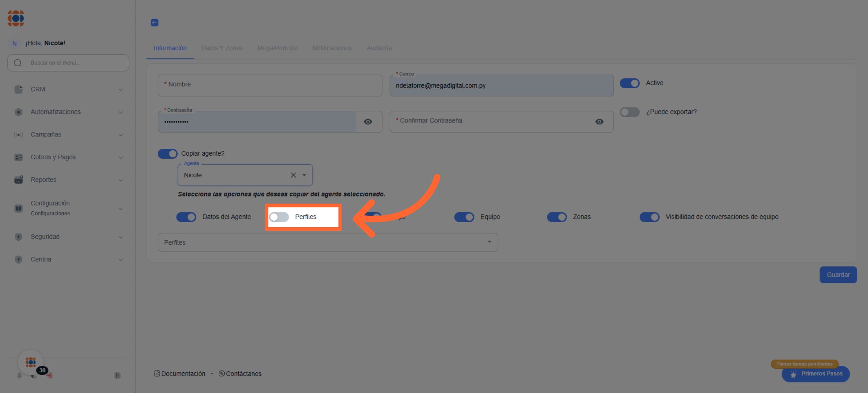The image size is (868, 393).
Task: Collapse the sidebar with the collapse icon
Action: [118, 376]
